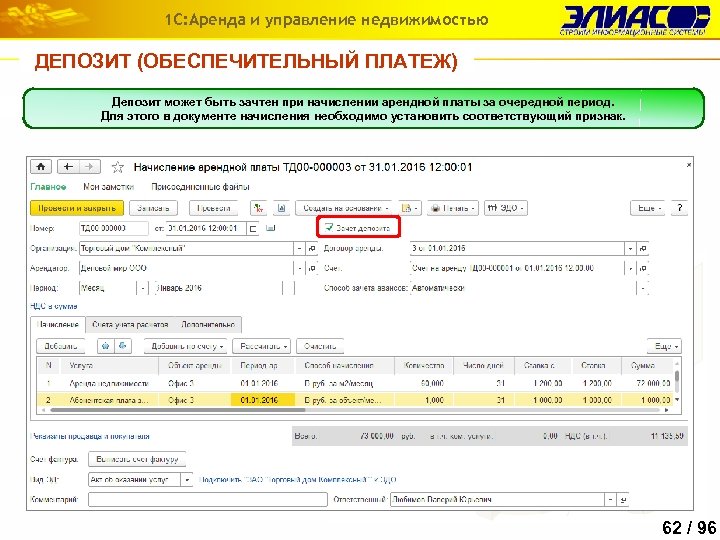Select the 72 000,00 sum cell
Image resolution: width=720 pixels, height=540 pixels.
[647, 383]
